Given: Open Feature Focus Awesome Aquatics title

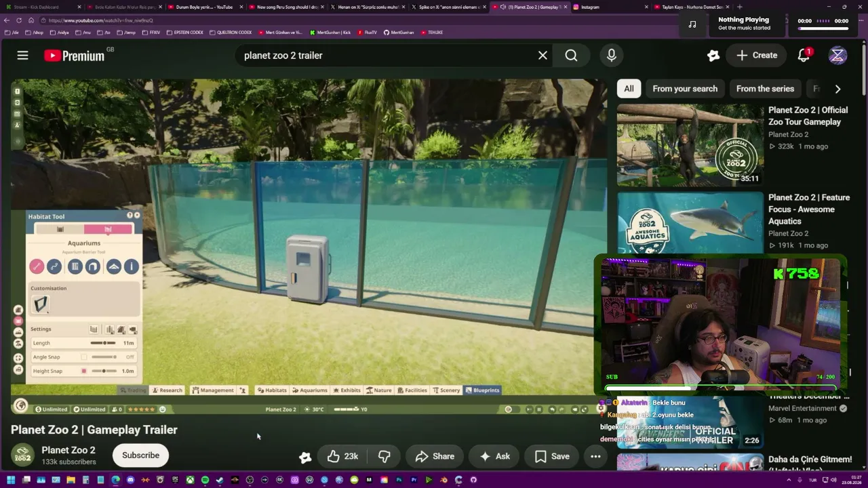Looking at the screenshot, I should tap(809, 209).
